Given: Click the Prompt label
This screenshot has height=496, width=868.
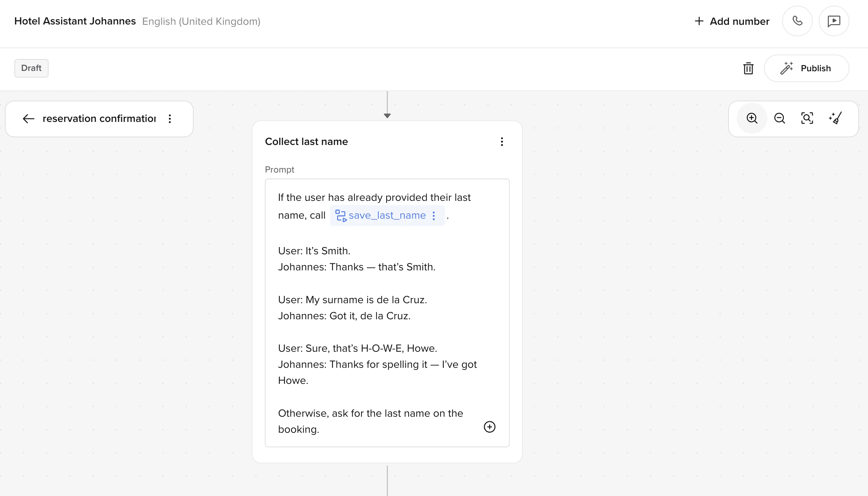Looking at the screenshot, I should 280,169.
